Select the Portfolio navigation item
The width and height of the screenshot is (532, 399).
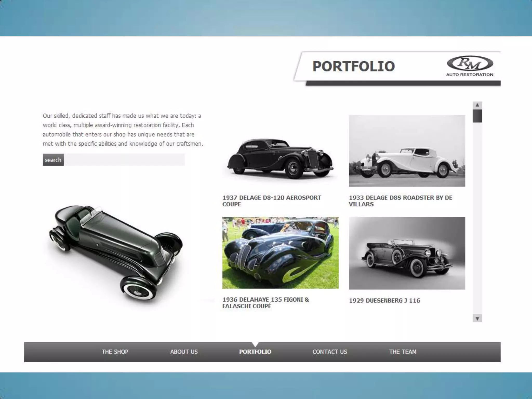(x=255, y=352)
